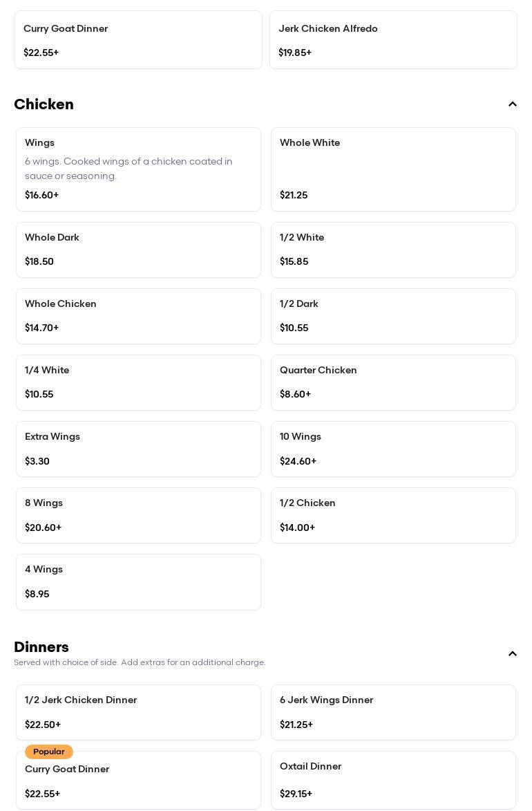
Task: Pick the 1/2 Dark item
Action: click(393, 316)
